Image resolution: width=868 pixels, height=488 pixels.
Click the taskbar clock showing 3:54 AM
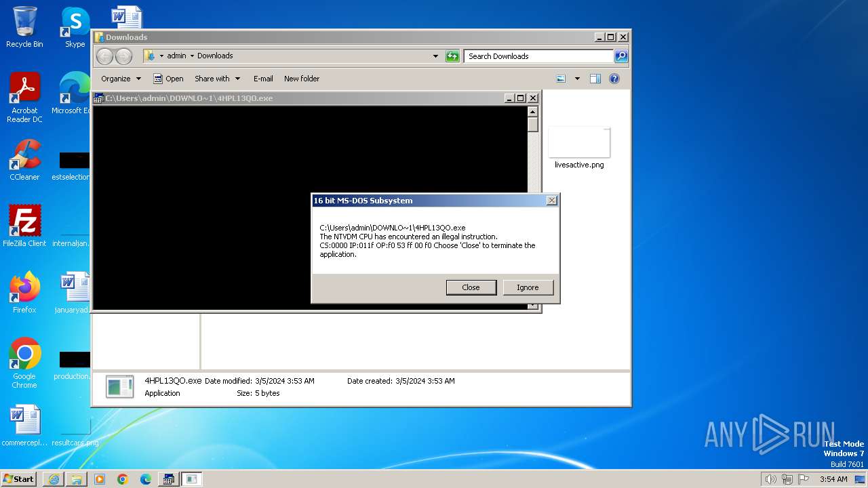click(x=833, y=479)
